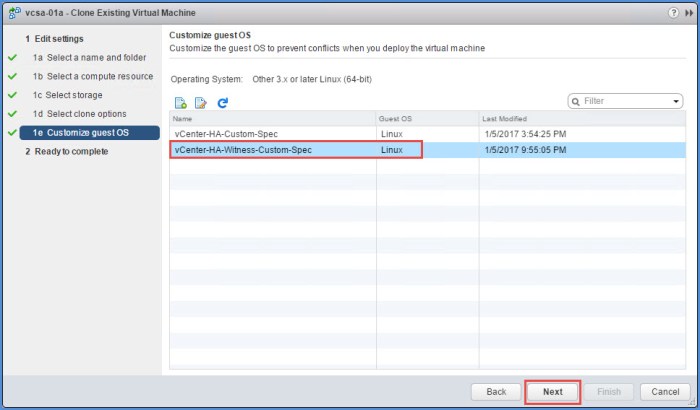Go to step 1c Select storage

point(67,95)
